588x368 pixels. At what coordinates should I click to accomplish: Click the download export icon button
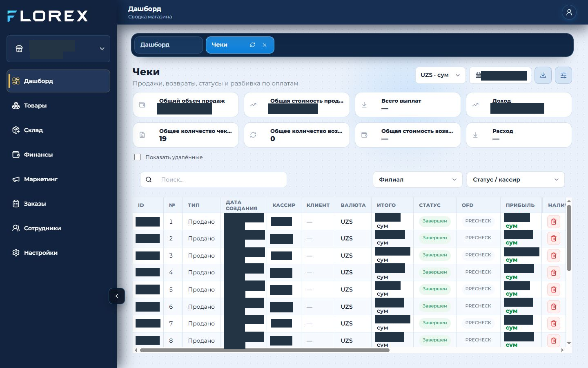point(543,75)
